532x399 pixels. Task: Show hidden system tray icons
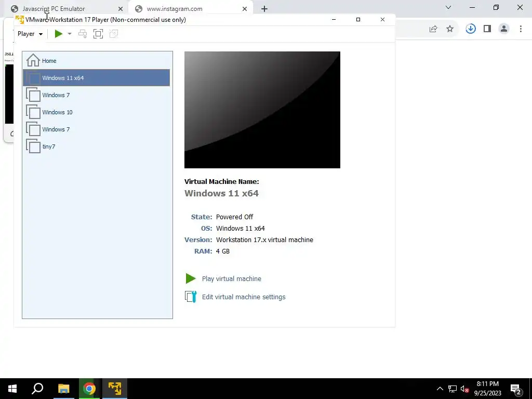point(440,389)
